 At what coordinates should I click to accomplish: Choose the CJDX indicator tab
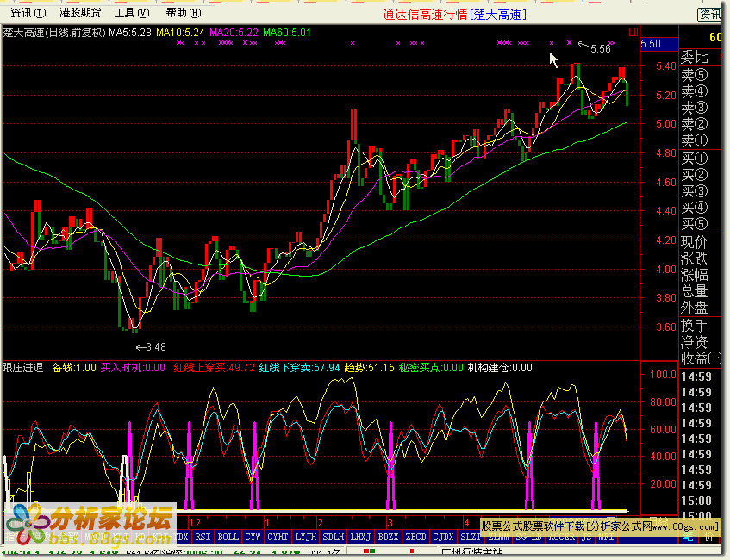click(x=443, y=537)
